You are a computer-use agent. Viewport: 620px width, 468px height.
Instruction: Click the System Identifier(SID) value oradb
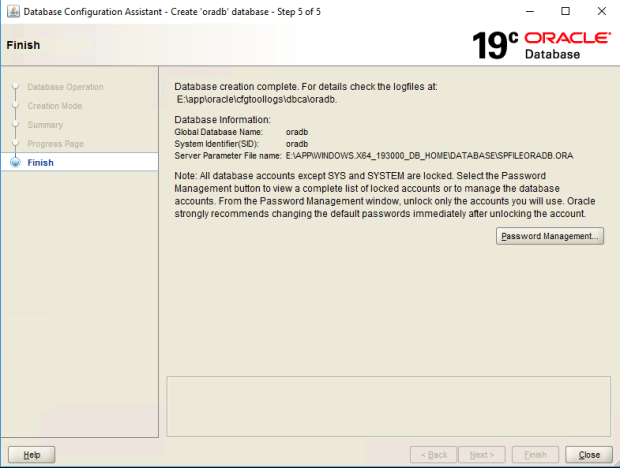pos(297,144)
